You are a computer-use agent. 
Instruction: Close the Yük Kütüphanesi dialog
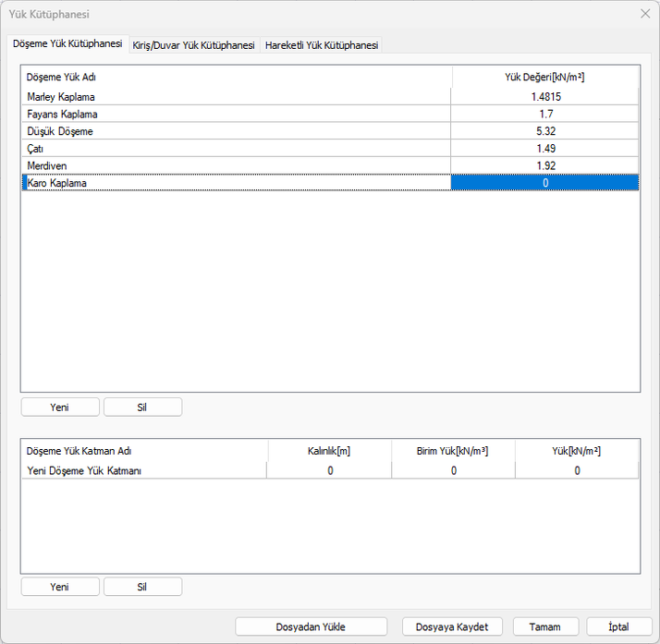click(x=645, y=14)
